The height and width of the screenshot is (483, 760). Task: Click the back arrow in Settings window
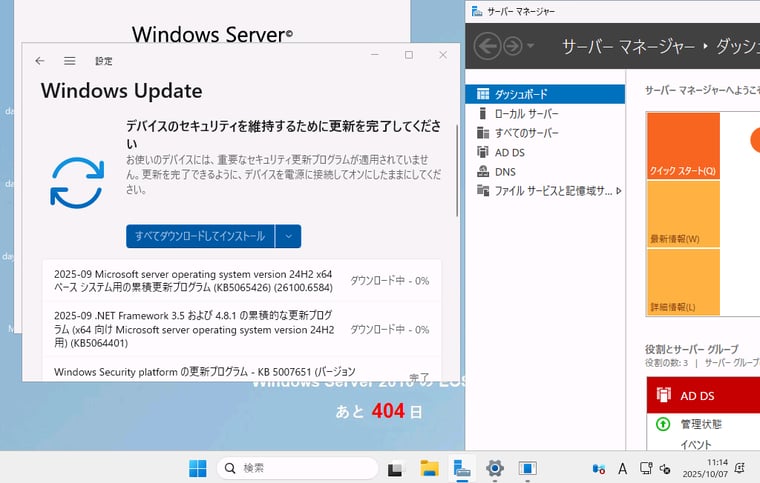40,61
